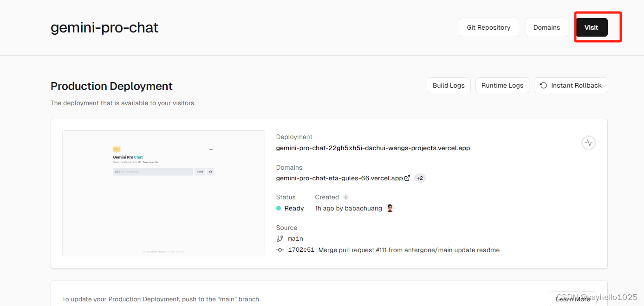
Task: Select the main branch link
Action: (295, 239)
